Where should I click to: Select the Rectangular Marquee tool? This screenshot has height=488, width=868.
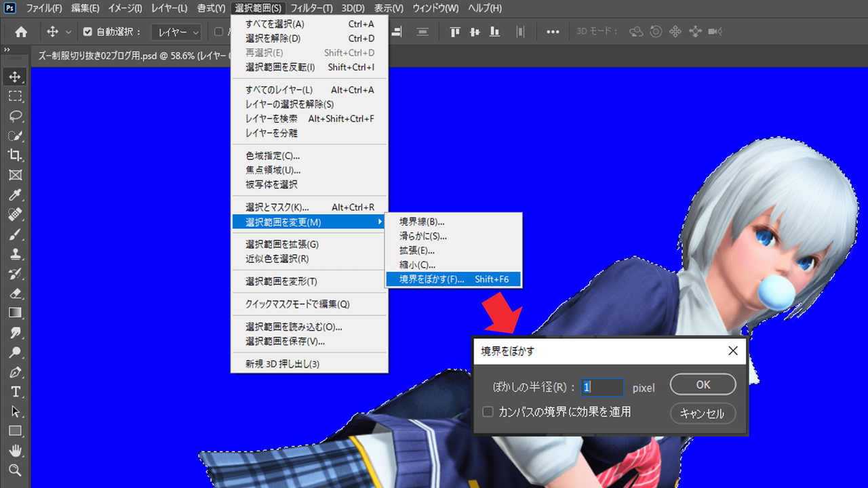pos(15,96)
